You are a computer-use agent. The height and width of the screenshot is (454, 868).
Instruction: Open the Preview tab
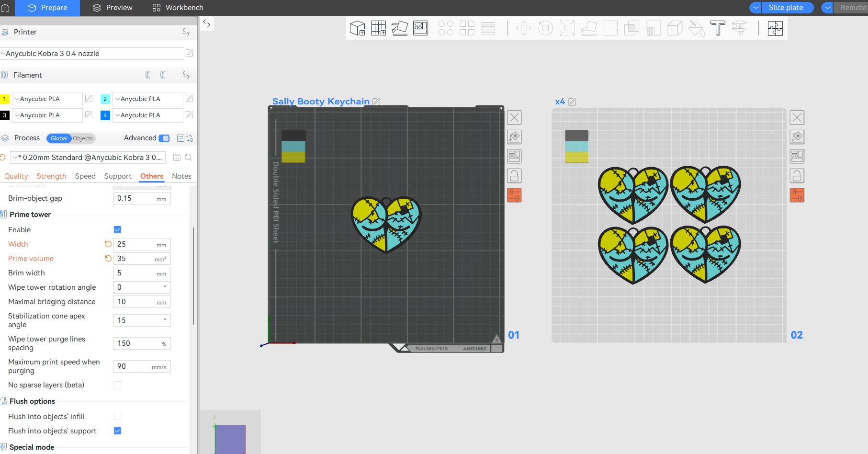[x=113, y=8]
